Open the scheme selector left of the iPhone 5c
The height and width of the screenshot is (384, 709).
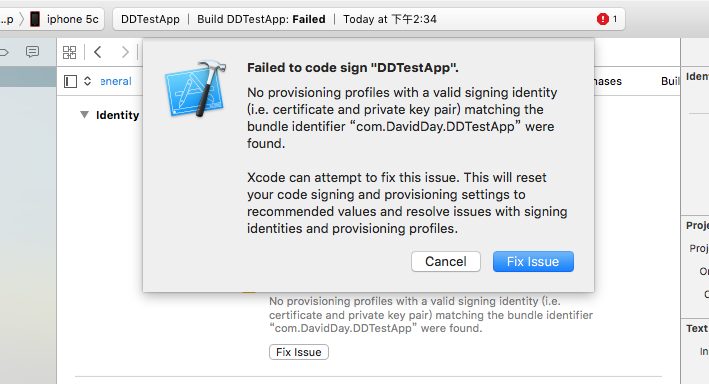click(7, 19)
